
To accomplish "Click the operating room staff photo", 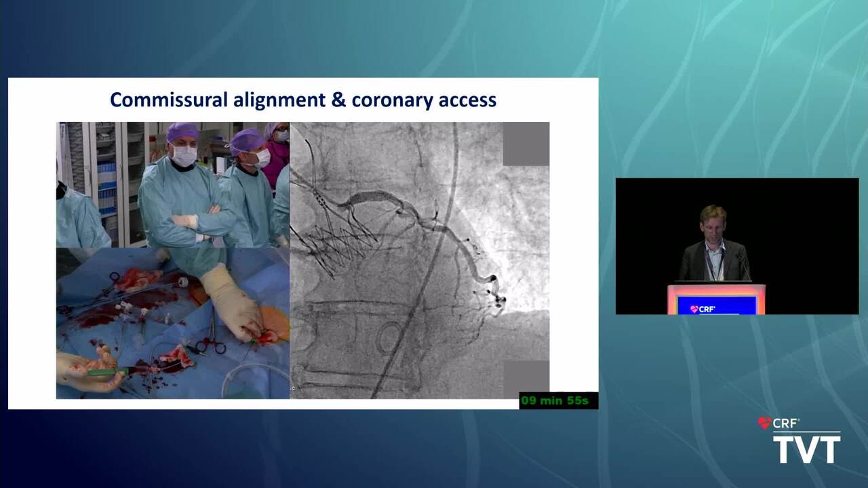I will (173, 184).
